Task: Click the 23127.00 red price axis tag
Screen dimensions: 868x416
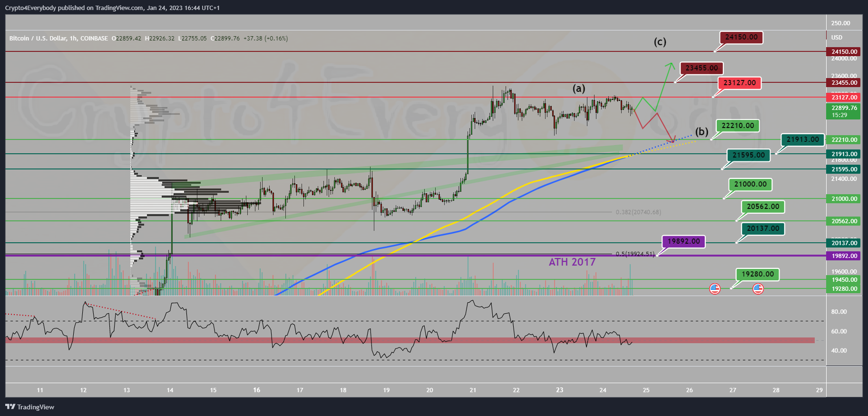Action: tap(844, 97)
